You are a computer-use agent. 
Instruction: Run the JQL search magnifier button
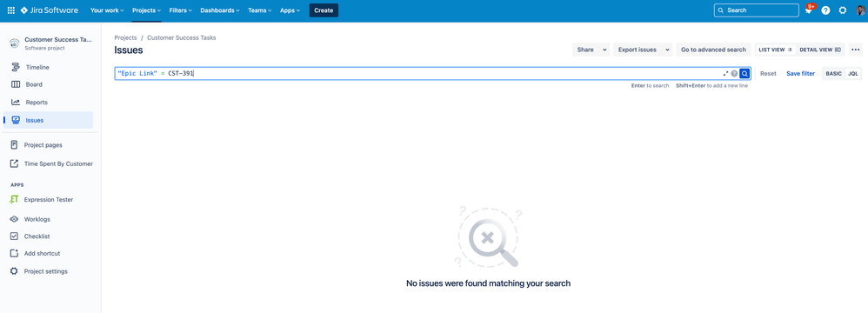744,74
